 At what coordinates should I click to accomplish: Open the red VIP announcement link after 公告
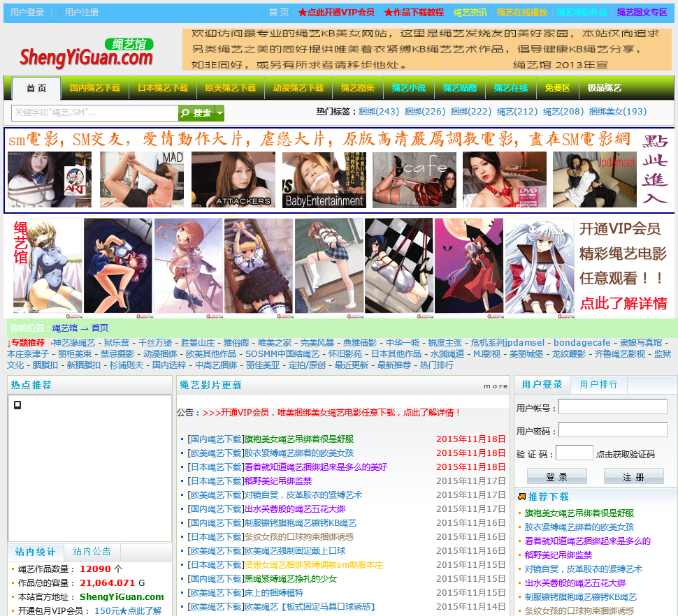point(331,413)
